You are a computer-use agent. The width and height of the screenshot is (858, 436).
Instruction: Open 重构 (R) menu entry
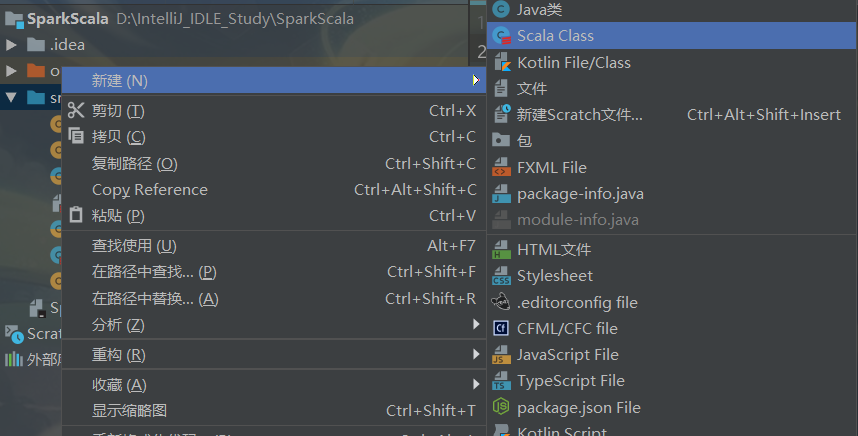pyautogui.click(x=274, y=355)
